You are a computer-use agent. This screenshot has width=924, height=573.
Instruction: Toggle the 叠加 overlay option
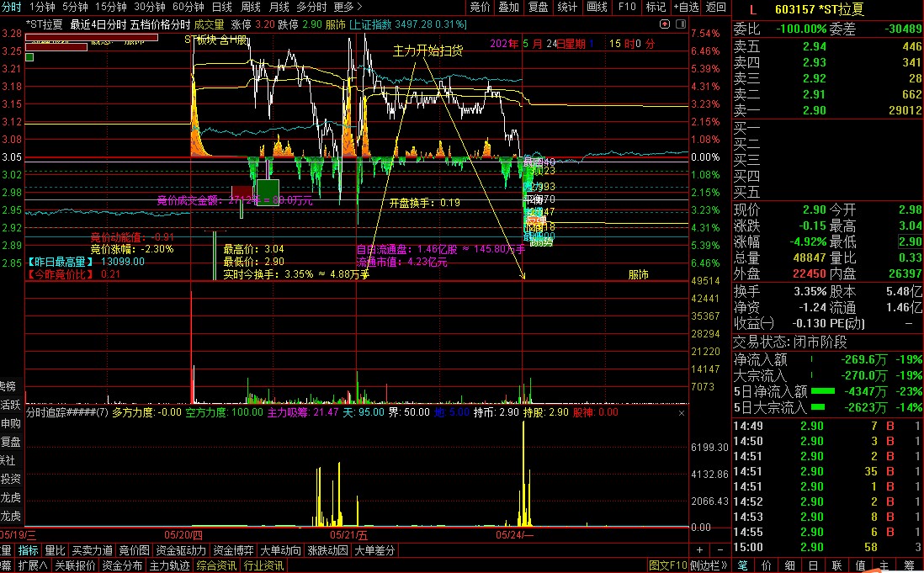pyautogui.click(x=509, y=7)
